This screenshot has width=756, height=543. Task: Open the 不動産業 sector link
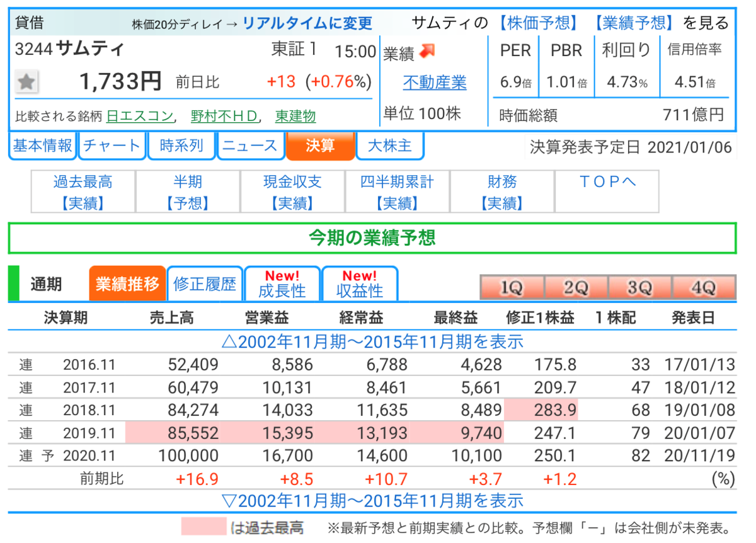click(435, 83)
